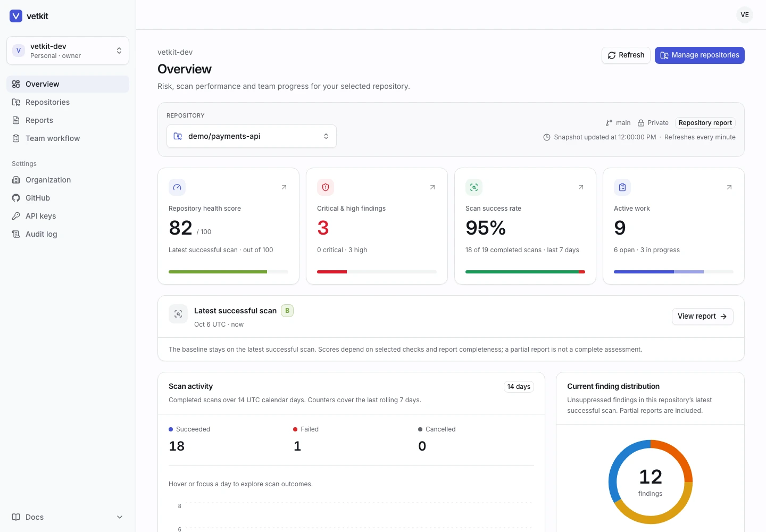
Task: Click the grade B badge
Action: point(287,311)
